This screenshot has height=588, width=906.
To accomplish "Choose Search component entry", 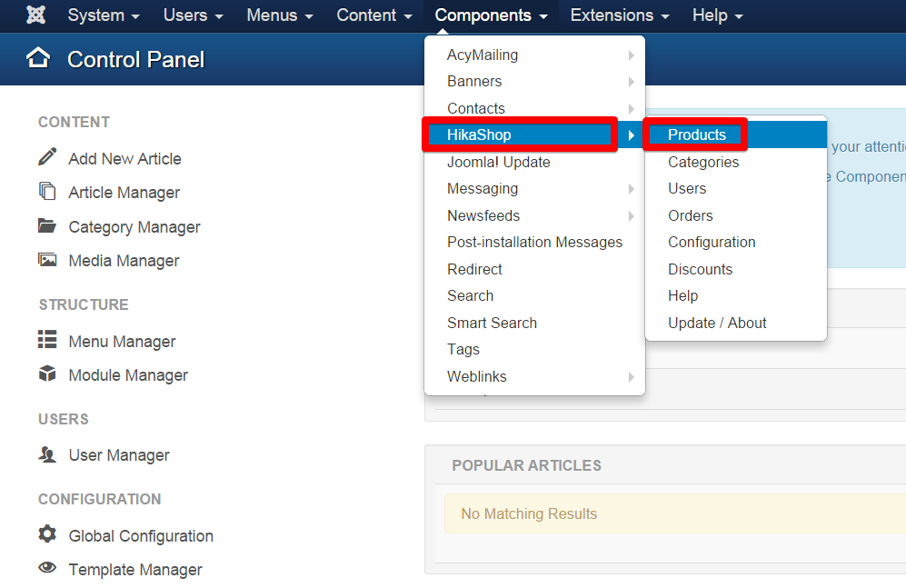I will click(x=534, y=296).
